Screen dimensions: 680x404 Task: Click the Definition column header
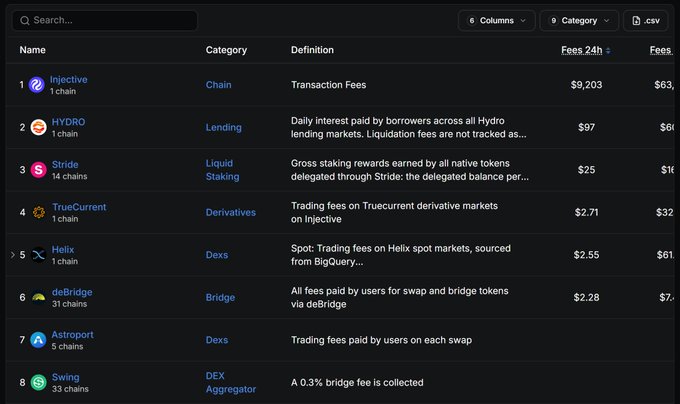pos(312,50)
